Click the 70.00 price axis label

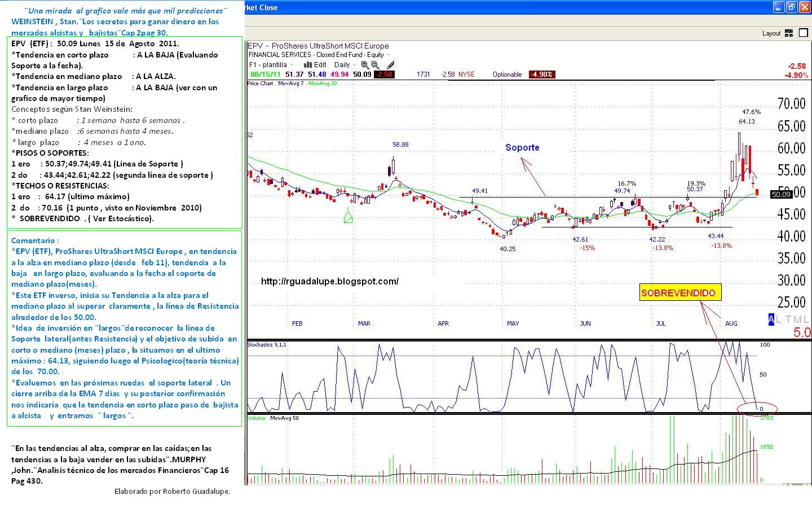pos(791,103)
